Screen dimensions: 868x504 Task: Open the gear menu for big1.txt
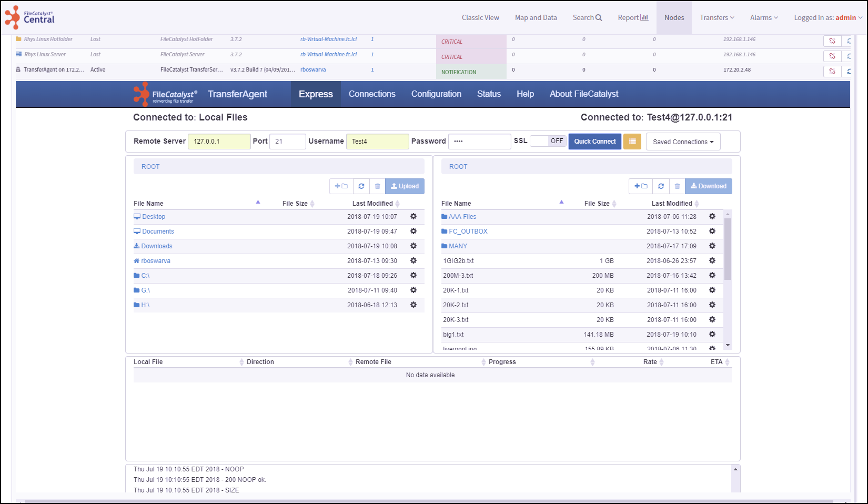click(712, 334)
